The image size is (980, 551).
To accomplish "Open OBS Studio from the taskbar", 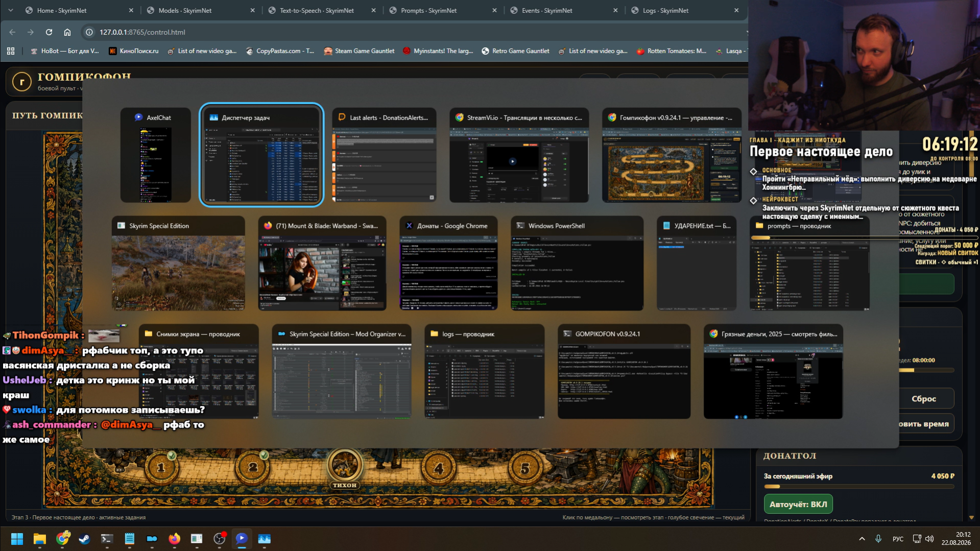I will tap(219, 539).
